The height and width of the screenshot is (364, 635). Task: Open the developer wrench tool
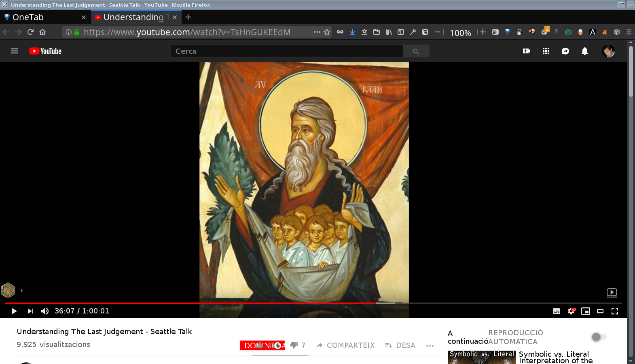click(413, 32)
